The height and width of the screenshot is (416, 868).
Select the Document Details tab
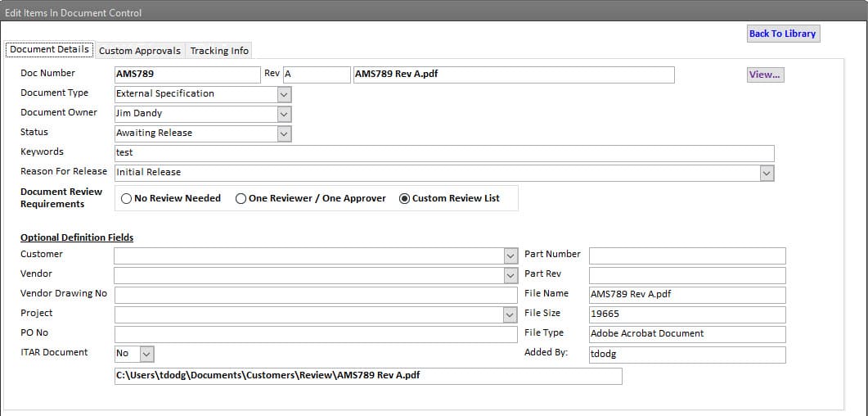(x=50, y=49)
